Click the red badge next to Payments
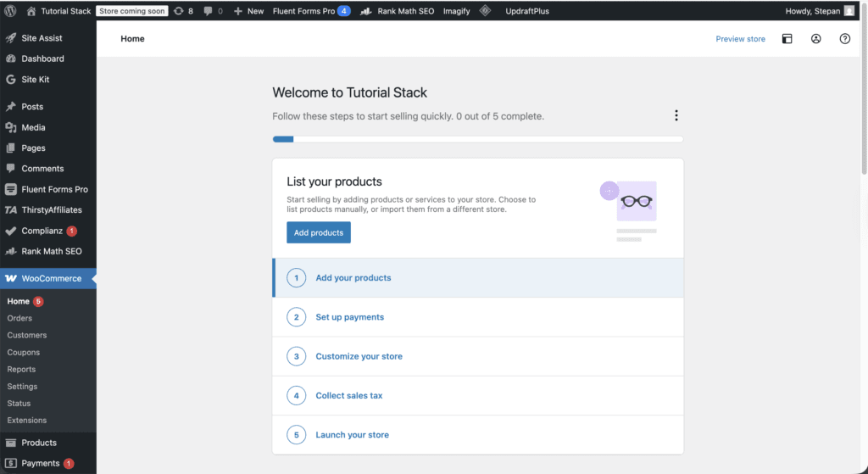Viewport: 868px width, 474px height. click(69, 464)
